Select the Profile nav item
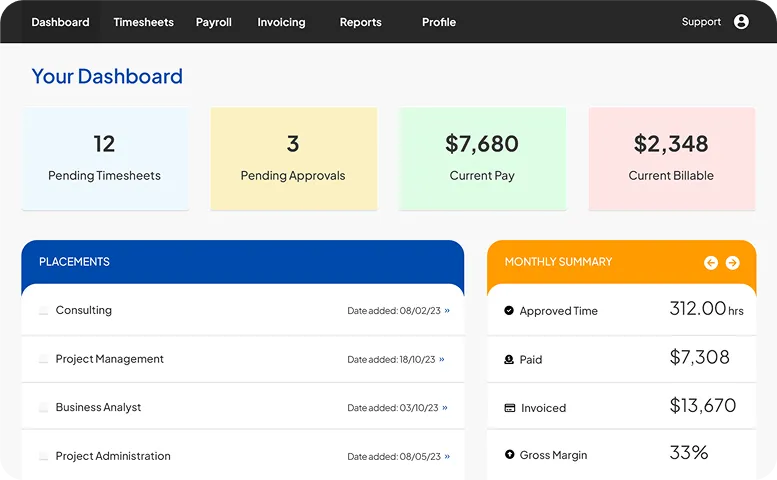This screenshot has height=480, width=777. point(439,22)
